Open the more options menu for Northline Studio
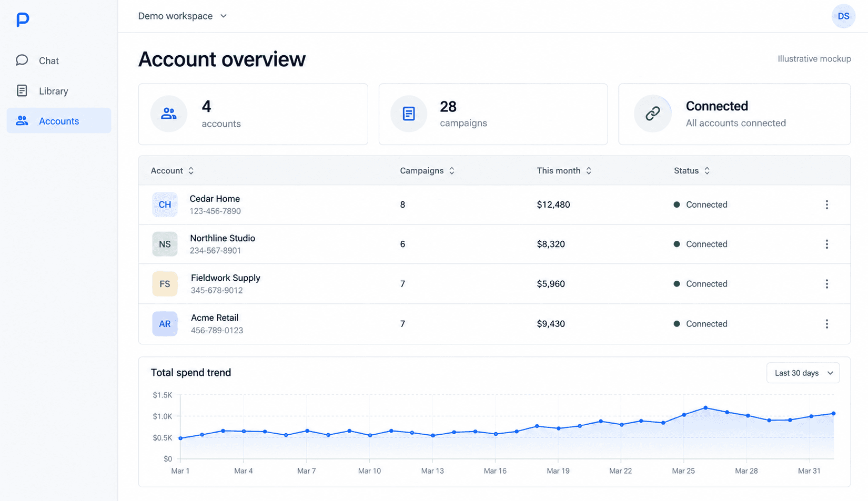The image size is (868, 501). (826, 244)
